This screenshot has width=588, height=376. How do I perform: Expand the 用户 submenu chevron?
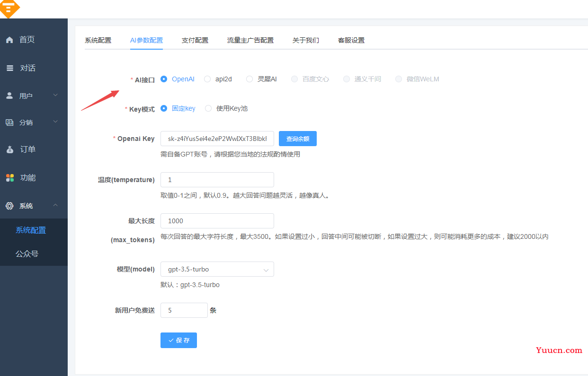point(55,95)
